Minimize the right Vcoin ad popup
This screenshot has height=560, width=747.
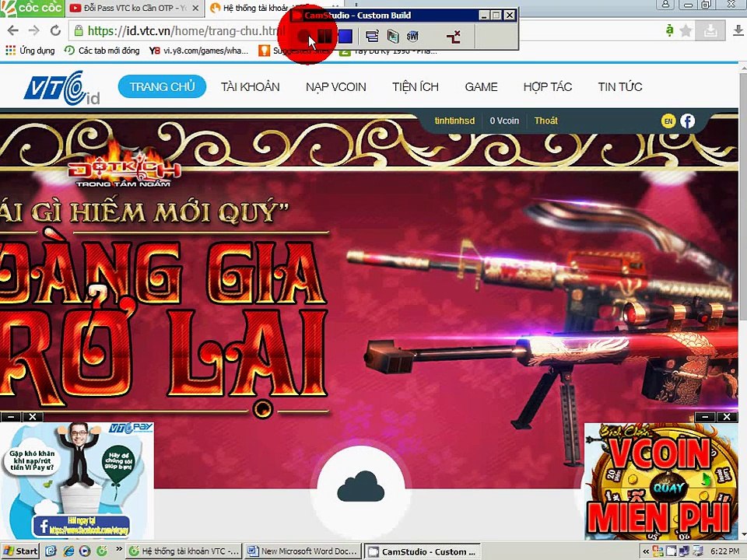[705, 417]
